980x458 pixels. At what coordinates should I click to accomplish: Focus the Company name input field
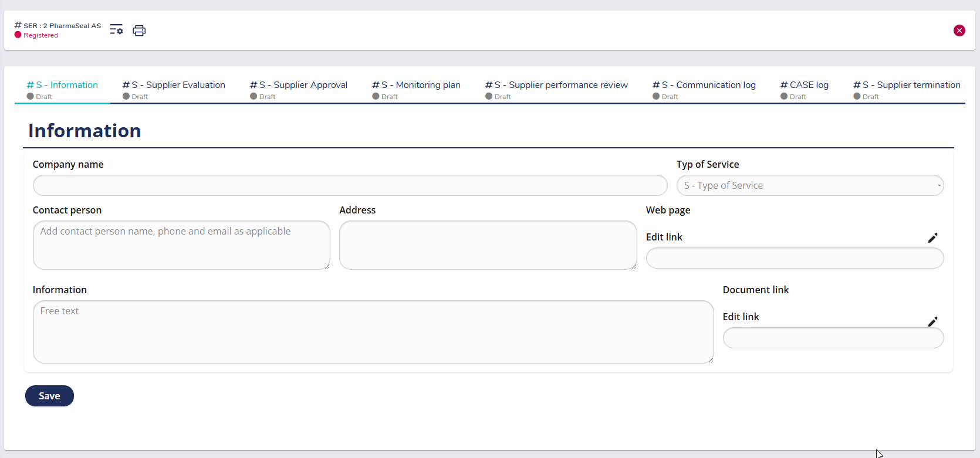(x=350, y=185)
